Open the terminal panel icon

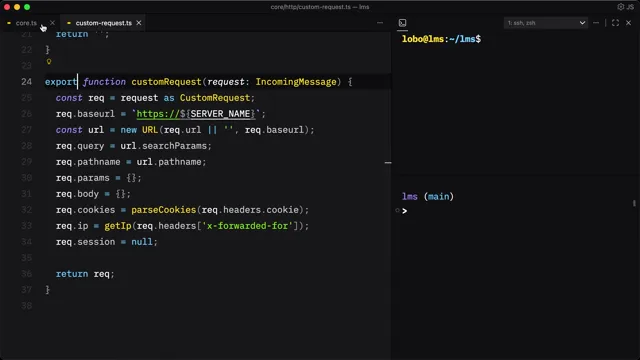402,23
